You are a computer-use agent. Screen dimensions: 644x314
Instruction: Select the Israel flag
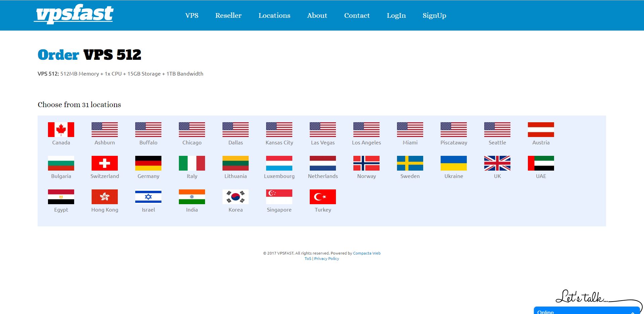click(x=148, y=197)
